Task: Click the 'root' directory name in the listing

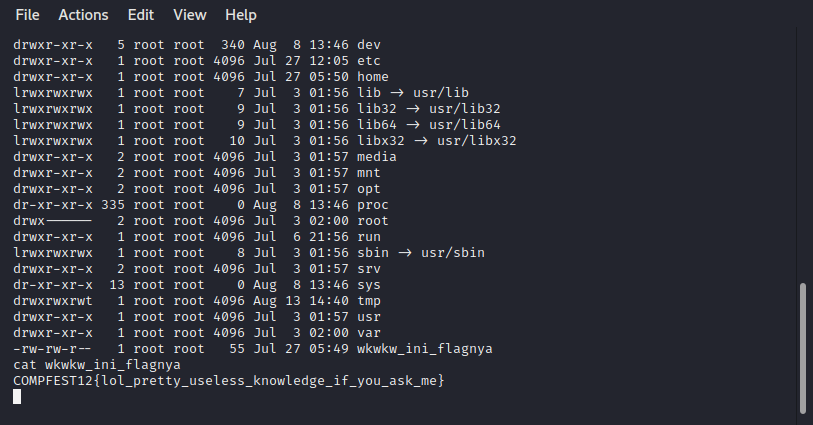Action: [x=373, y=221]
